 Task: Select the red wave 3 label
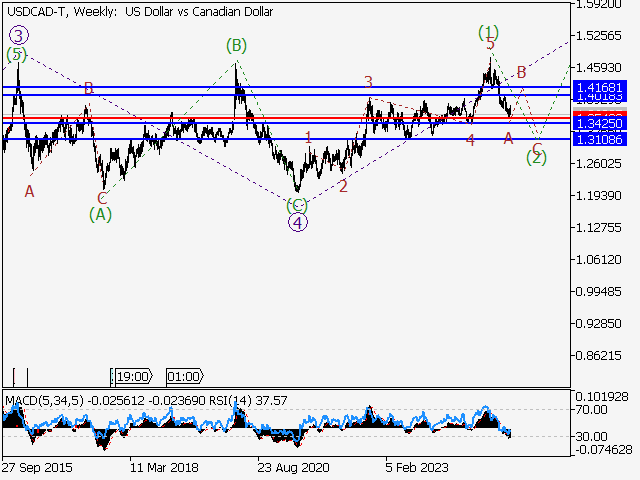click(368, 82)
